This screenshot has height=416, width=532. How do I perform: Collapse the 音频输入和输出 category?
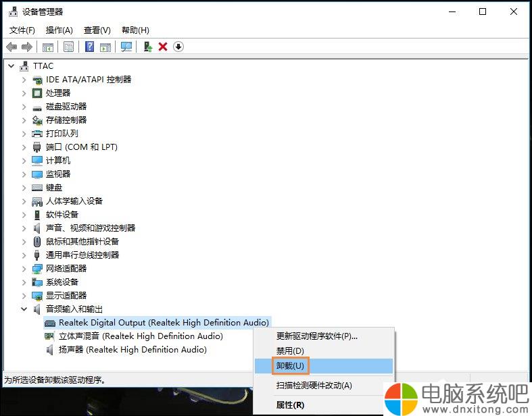(24, 309)
